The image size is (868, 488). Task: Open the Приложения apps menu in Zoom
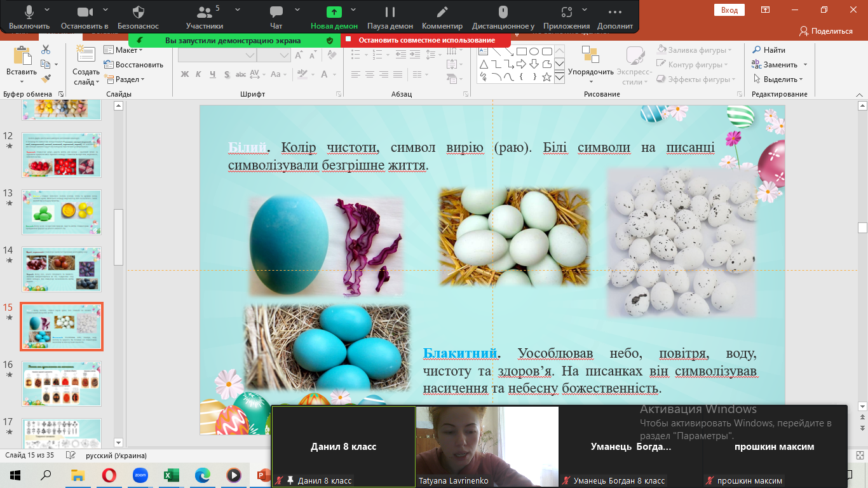pos(566,17)
